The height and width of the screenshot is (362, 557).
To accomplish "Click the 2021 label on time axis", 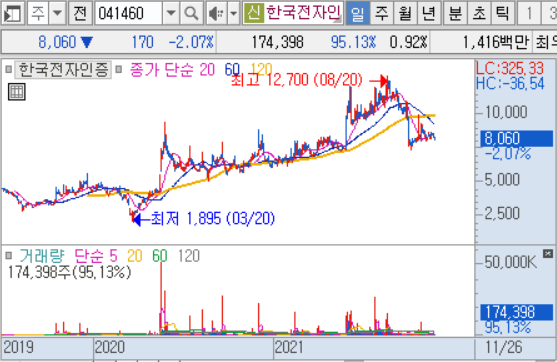I will (290, 347).
